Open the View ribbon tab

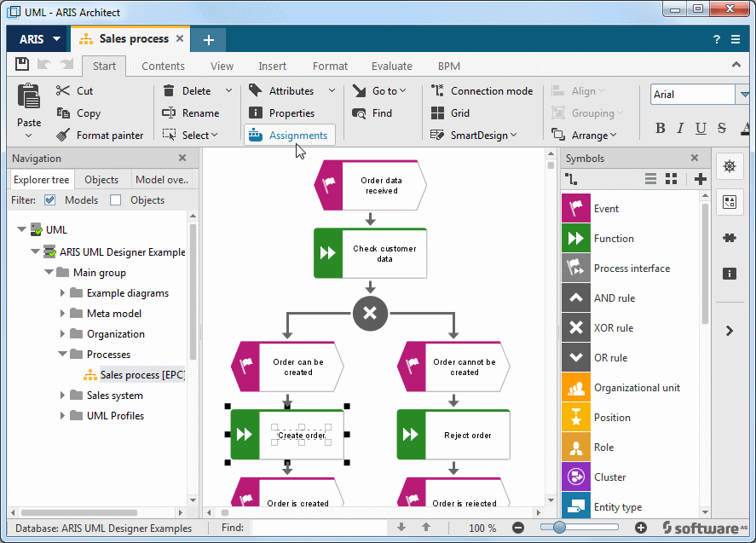222,66
